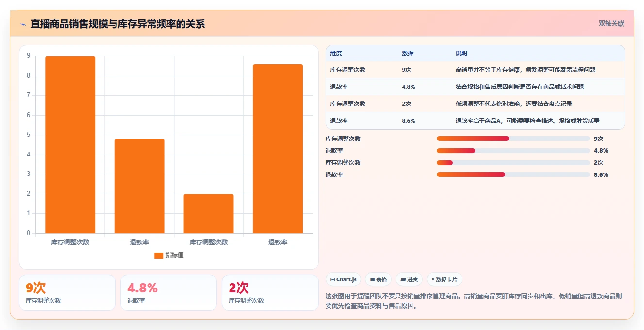This screenshot has width=644, height=330.
Task: Select the 数据卡片 tag
Action: pos(445,279)
